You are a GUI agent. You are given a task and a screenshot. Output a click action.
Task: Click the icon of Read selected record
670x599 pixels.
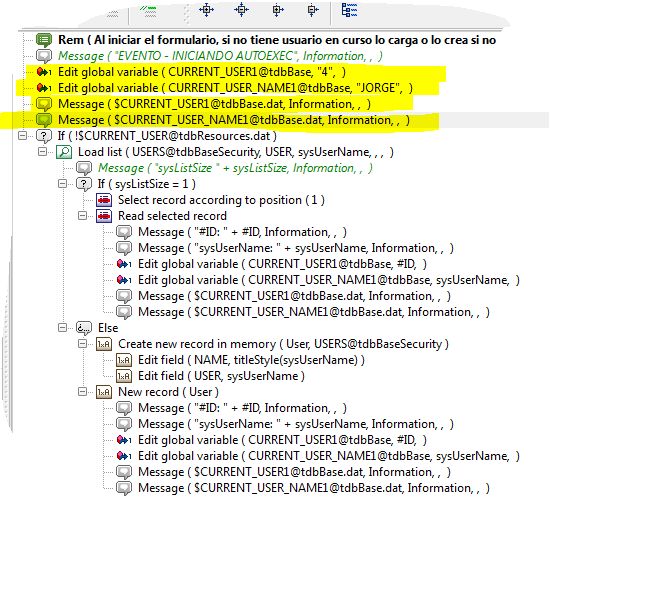(x=104, y=216)
